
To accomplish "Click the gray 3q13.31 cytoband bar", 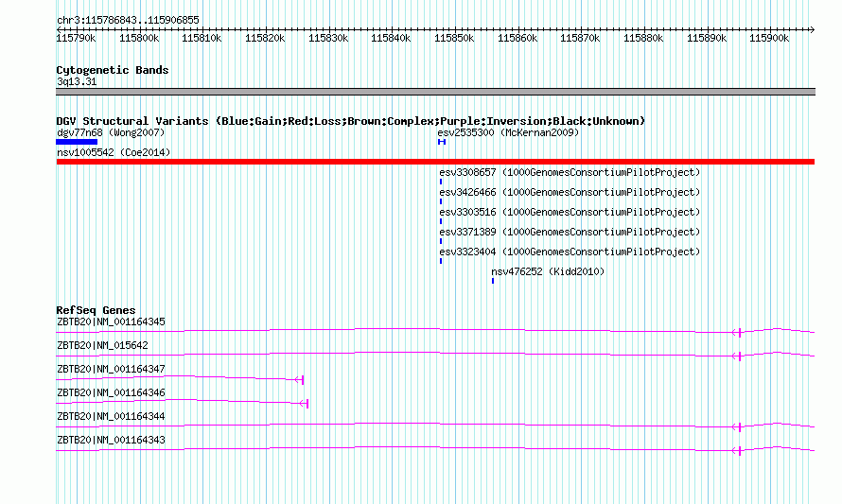I will (435, 92).
